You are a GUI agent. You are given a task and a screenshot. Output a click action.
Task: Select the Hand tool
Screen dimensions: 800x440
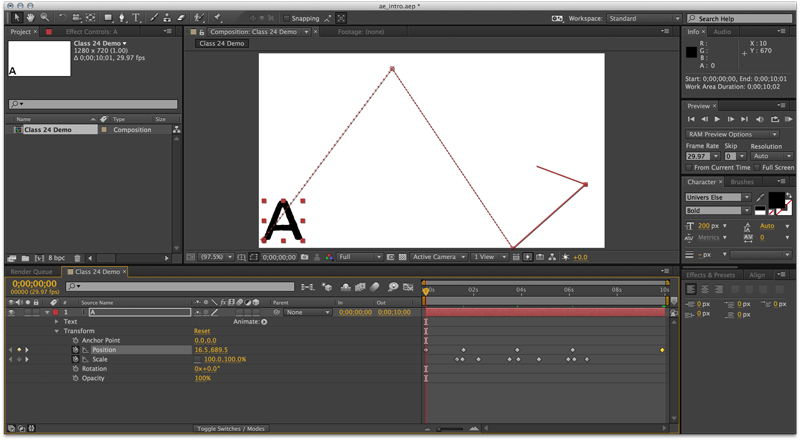point(31,18)
